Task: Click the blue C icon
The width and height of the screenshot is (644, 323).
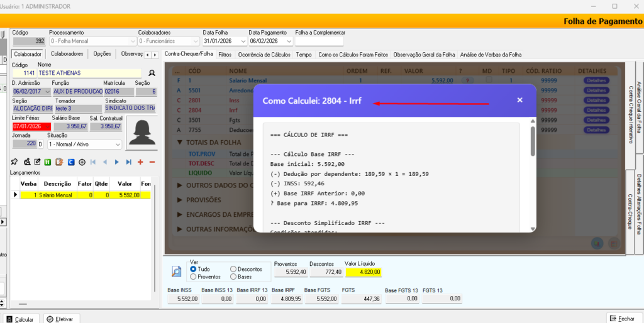Action: 71,162
